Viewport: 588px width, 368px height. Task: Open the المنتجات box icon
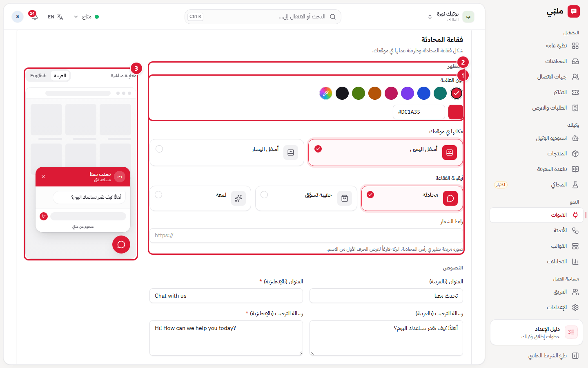coord(575,154)
